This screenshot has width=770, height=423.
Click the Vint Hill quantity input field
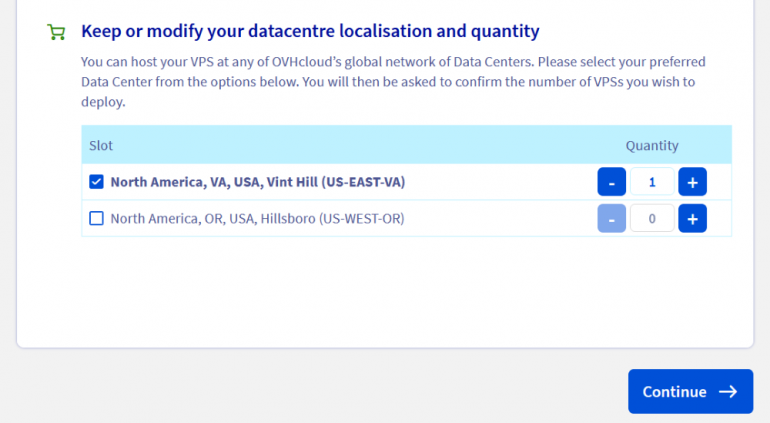652,183
